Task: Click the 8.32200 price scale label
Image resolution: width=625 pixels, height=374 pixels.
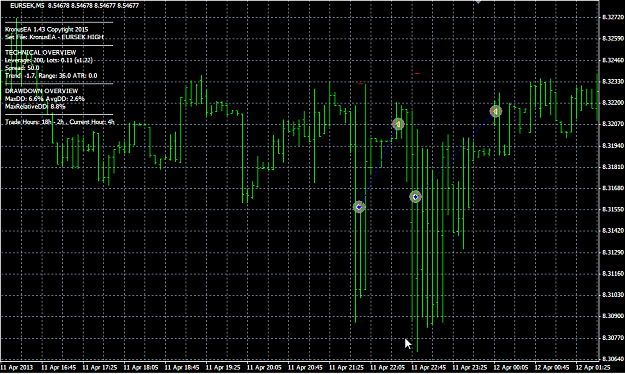Action: tap(613, 103)
